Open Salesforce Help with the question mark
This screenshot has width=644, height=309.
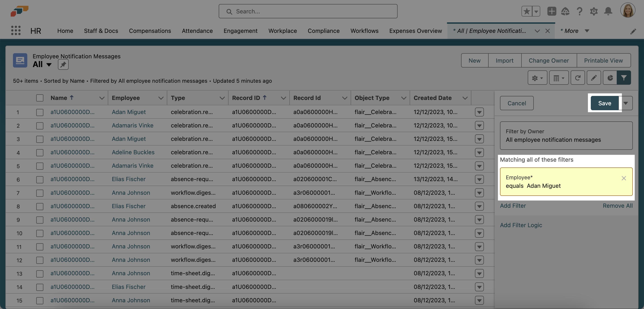(x=580, y=11)
